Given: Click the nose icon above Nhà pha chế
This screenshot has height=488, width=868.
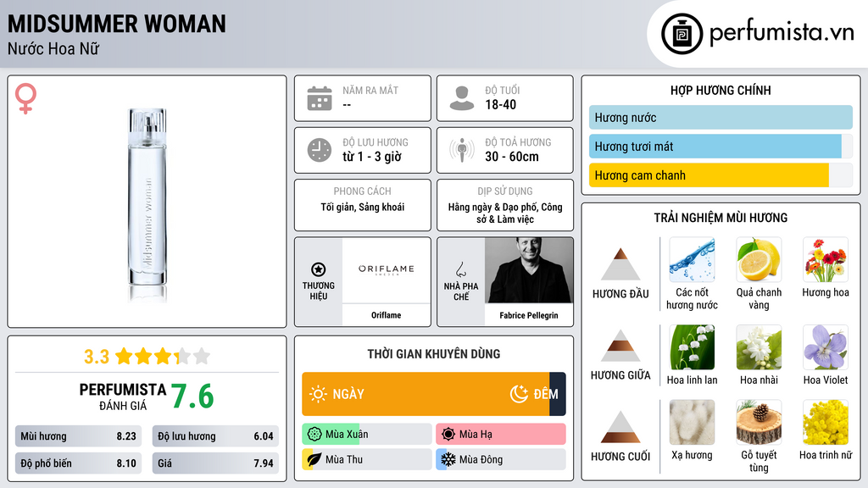Looking at the screenshot, I should click(460, 269).
